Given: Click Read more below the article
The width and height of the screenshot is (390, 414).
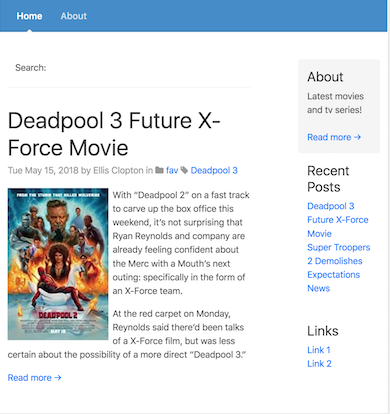Looking at the screenshot, I should (35, 378).
